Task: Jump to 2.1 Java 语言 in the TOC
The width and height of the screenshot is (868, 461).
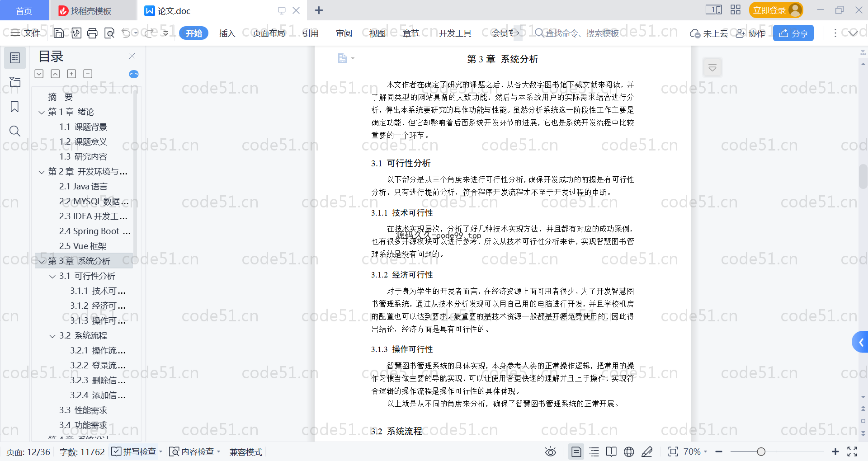Action: [83, 187]
